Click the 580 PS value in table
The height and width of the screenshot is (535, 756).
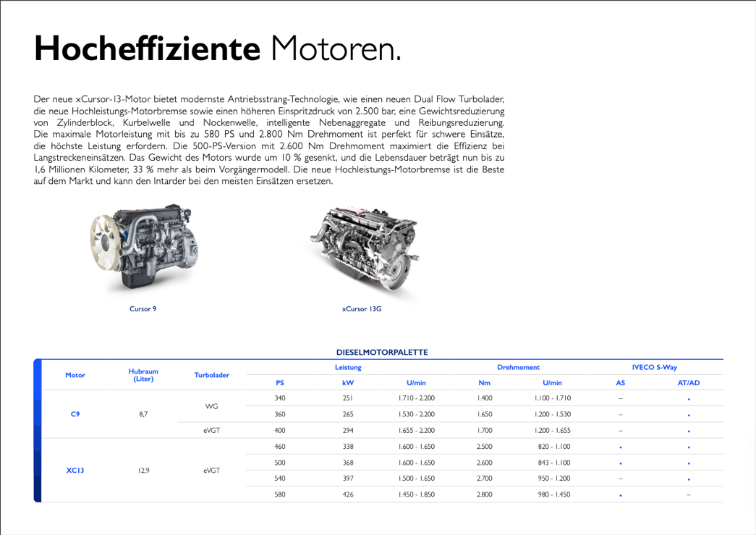point(280,494)
